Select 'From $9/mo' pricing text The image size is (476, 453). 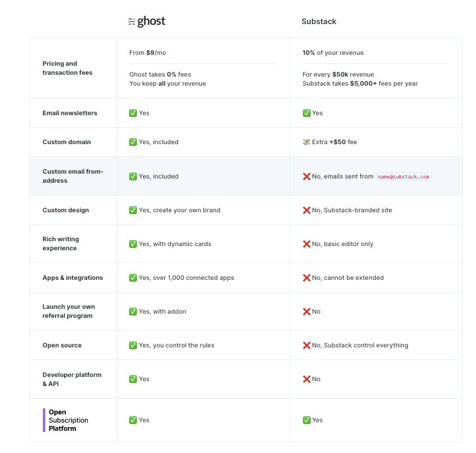coord(148,52)
